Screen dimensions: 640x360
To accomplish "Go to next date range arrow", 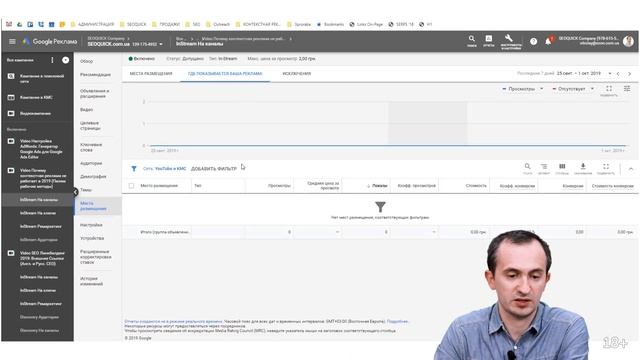I will coord(629,74).
